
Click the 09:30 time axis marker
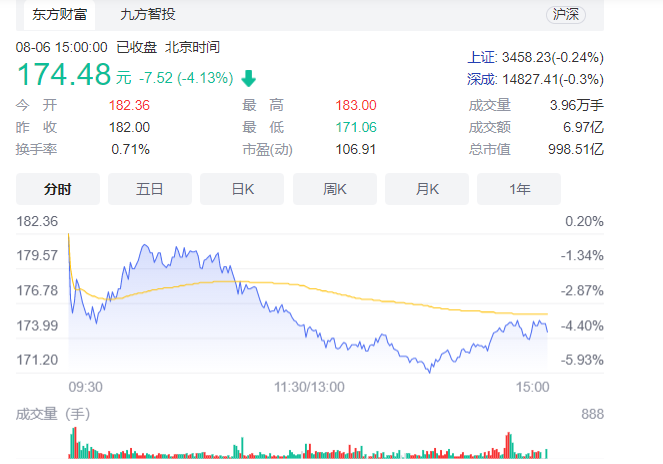tap(85, 387)
